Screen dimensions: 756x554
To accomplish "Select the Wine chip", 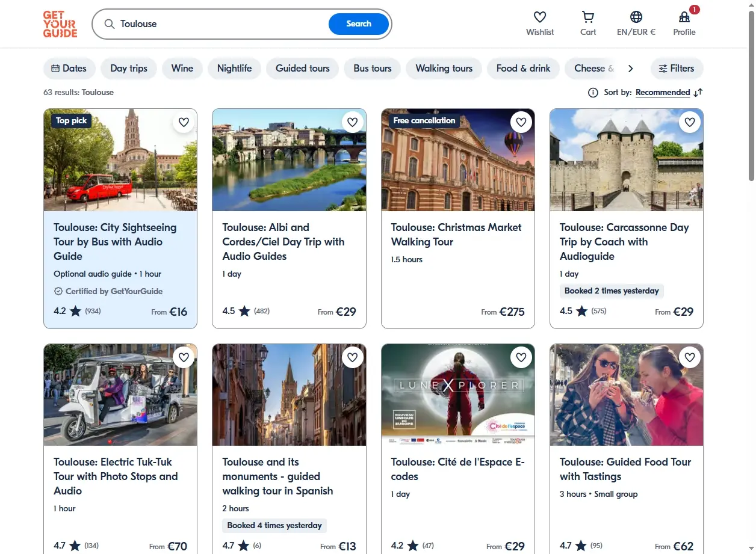I will tap(182, 69).
